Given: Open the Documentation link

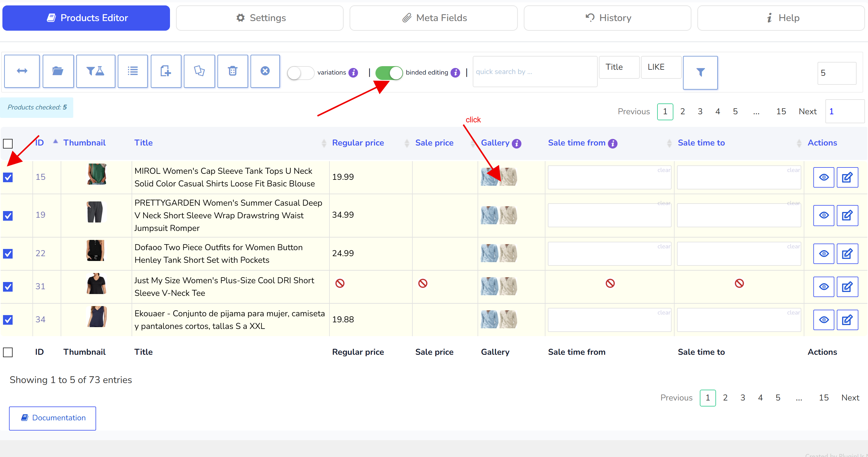Looking at the screenshot, I should click(x=53, y=418).
